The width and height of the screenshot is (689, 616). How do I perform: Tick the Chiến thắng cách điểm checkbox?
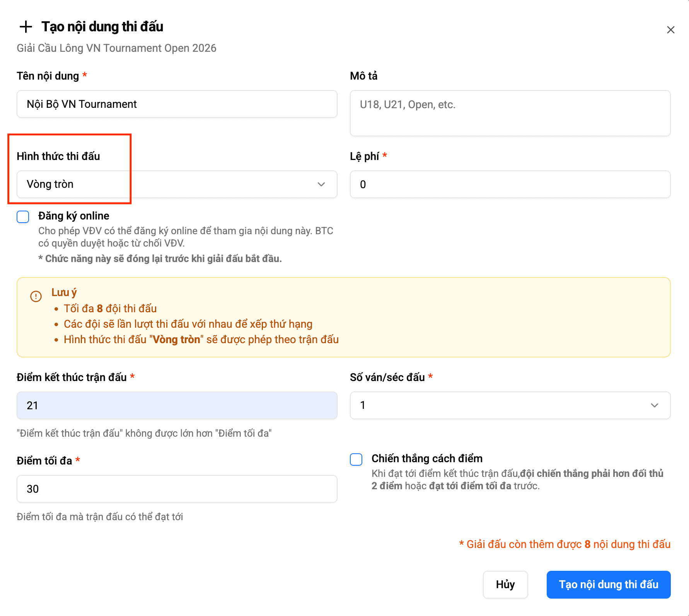(356, 459)
